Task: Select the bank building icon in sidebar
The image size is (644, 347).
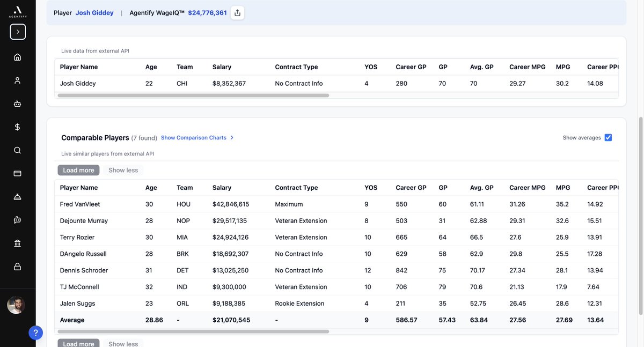Action: click(x=17, y=242)
